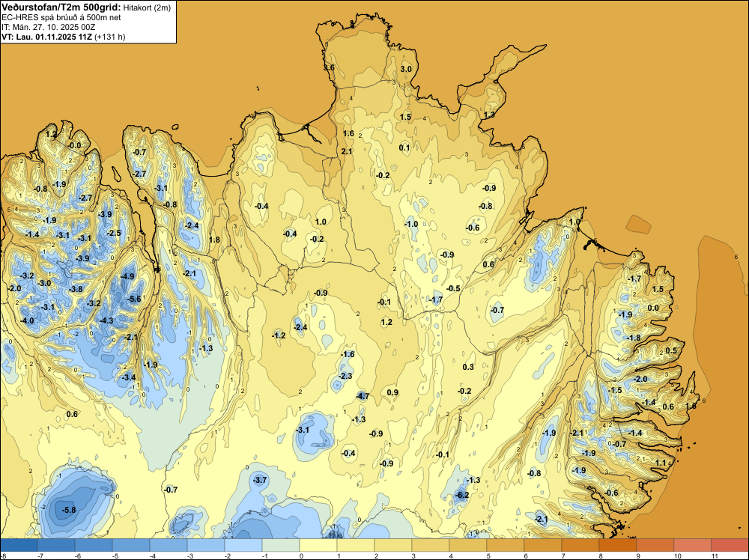The image size is (749, 560).
Task: Select the 'IT: Mán. 27. 10. 2025 00Z' line
Action: 48,27
